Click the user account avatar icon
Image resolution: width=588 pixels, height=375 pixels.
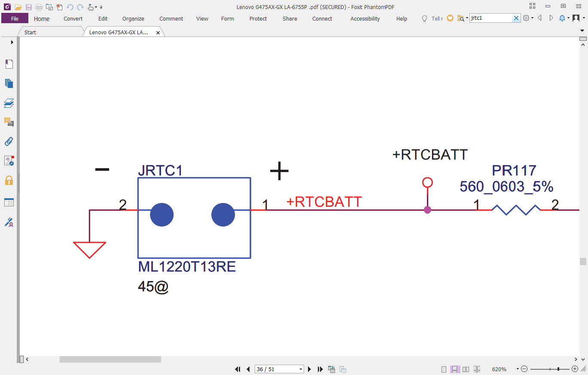pos(576,18)
